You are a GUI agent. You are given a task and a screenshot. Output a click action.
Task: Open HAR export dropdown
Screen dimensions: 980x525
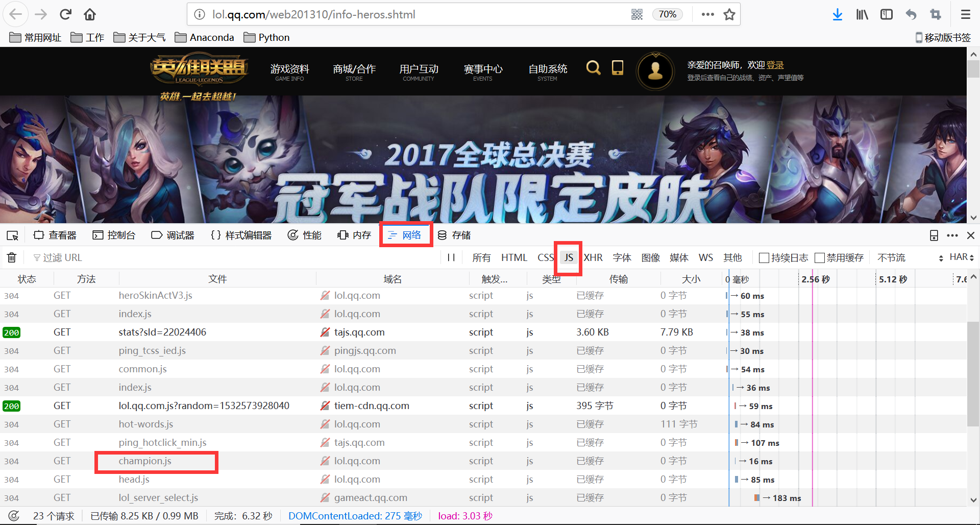tap(962, 257)
